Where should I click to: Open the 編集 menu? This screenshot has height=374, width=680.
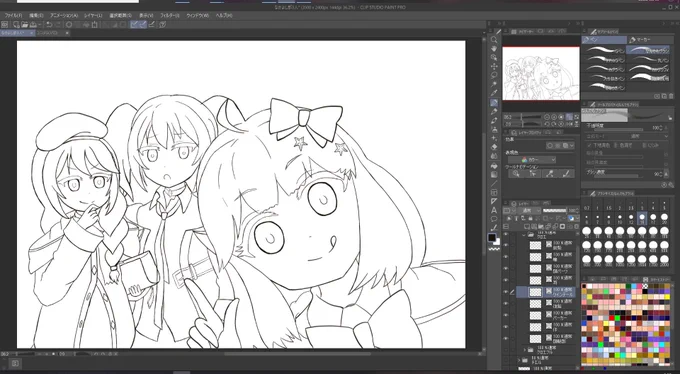(36, 15)
